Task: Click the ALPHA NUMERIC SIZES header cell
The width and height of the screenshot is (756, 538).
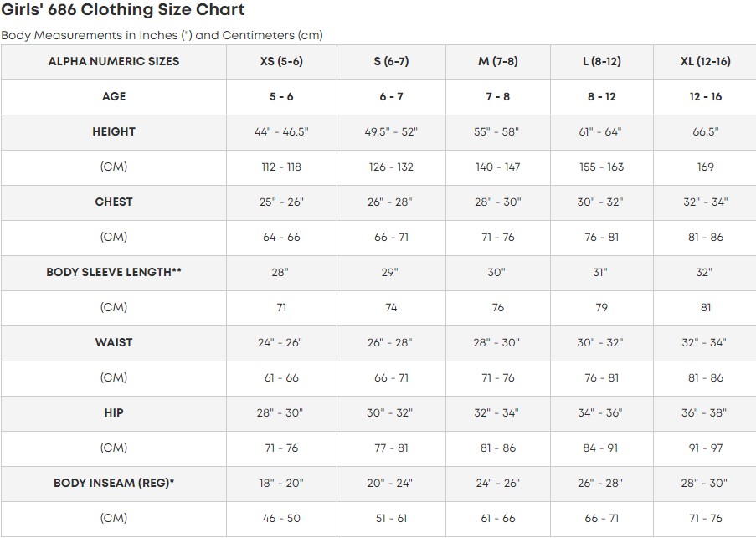Action: pos(114,62)
